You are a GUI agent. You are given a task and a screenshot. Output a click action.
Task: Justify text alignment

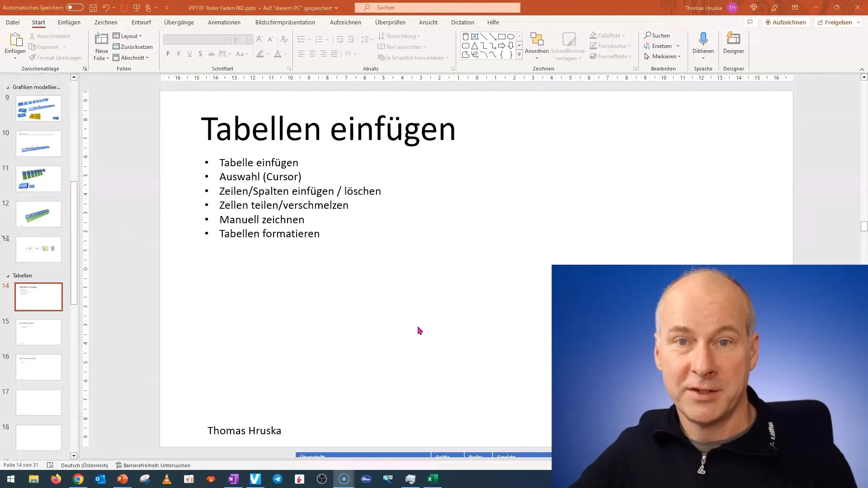[334, 54]
